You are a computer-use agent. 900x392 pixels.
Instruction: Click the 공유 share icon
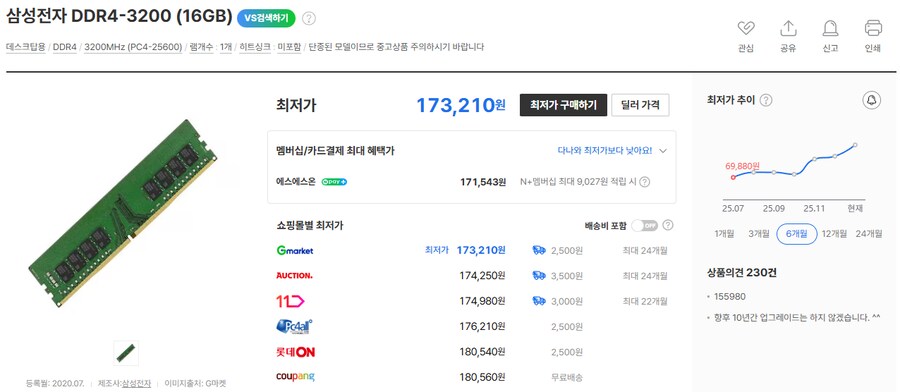point(788,28)
